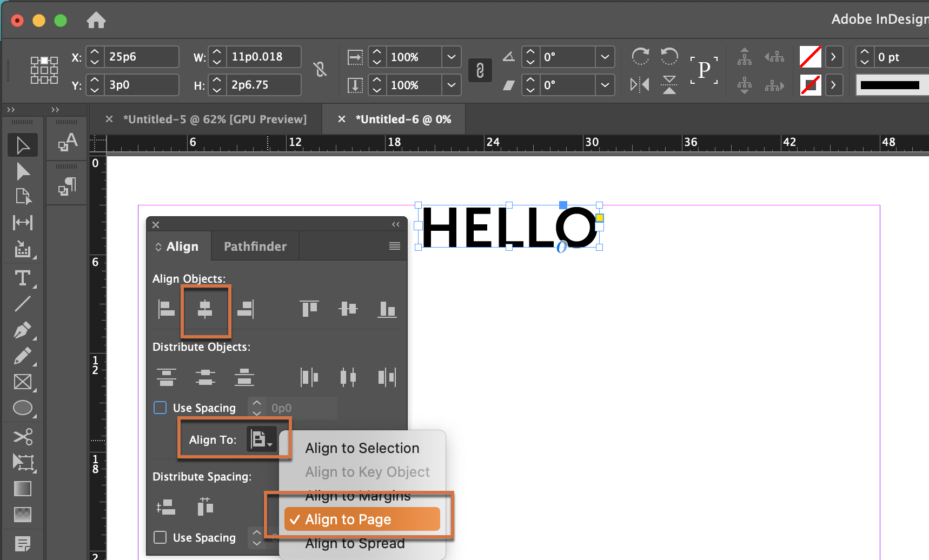The image size is (929, 560).
Task: Select the Type tool
Action: [23, 278]
